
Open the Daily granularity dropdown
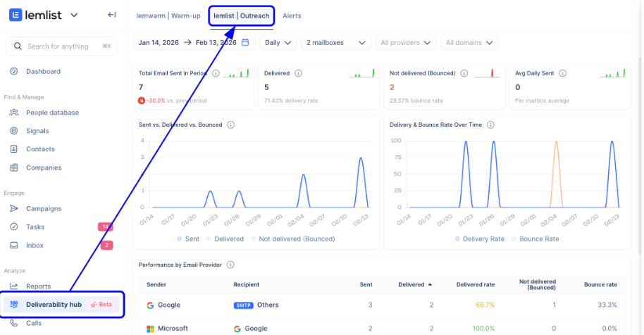[278, 43]
